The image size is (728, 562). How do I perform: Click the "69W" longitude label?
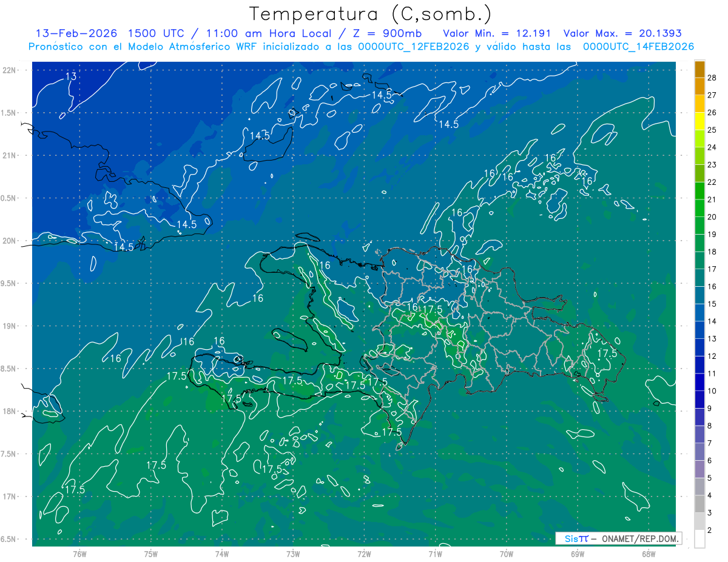point(578,554)
